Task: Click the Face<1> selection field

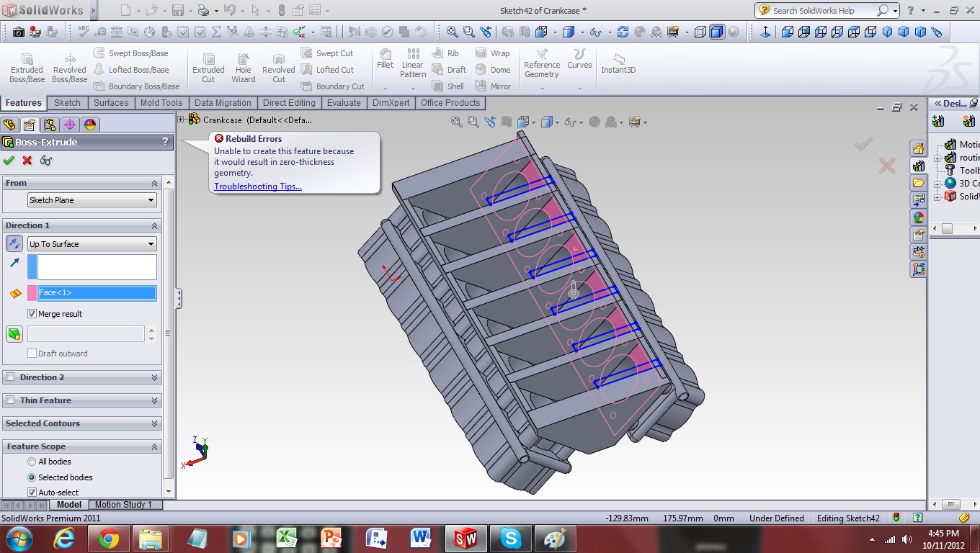Action: click(x=97, y=293)
